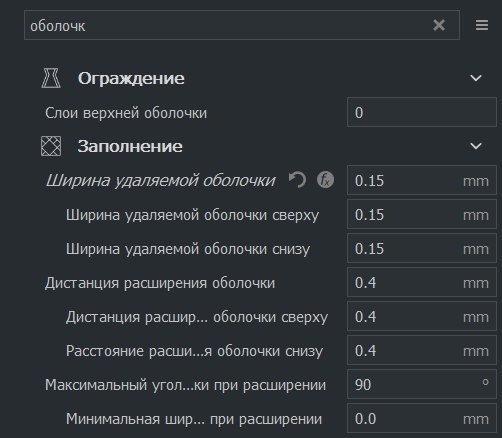The width and height of the screenshot is (502, 438).
Task: Click the search box containing оболочк
Action: (x=242, y=25)
